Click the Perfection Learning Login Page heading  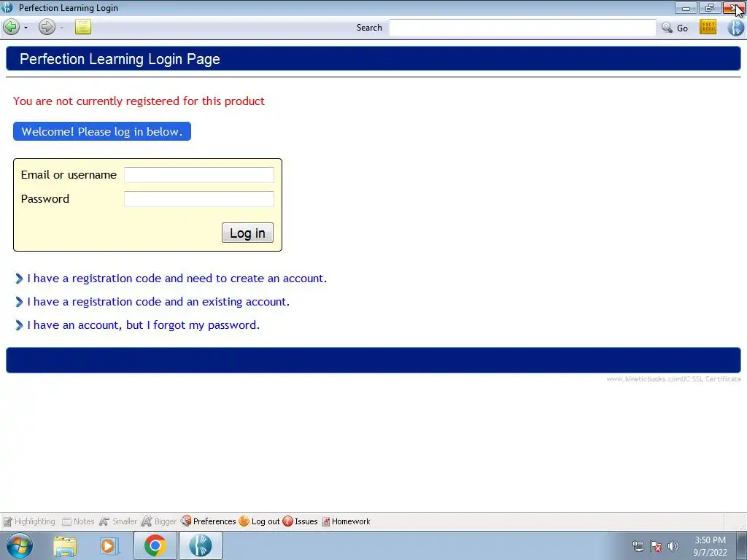click(x=120, y=59)
